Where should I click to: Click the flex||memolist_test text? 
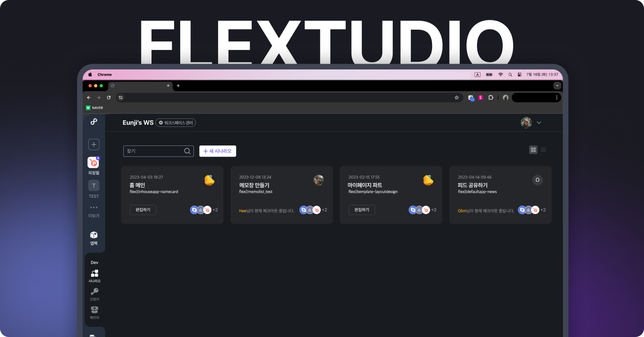[x=256, y=192]
